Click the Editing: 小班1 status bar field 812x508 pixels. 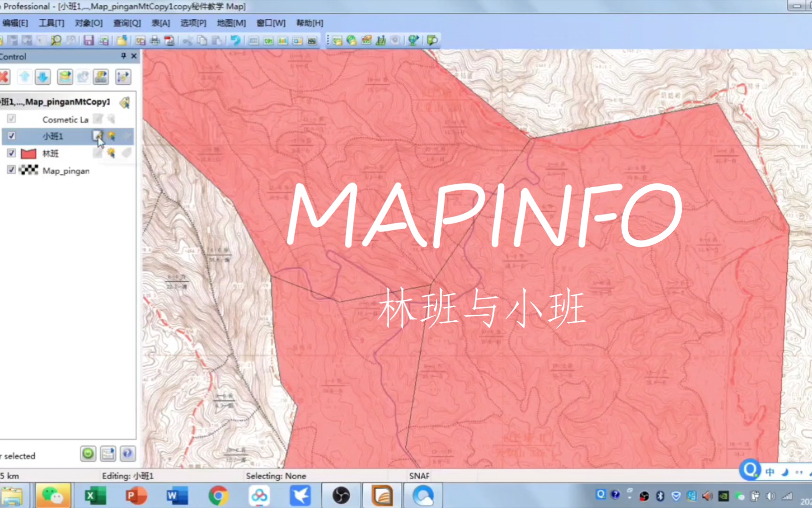(128, 476)
